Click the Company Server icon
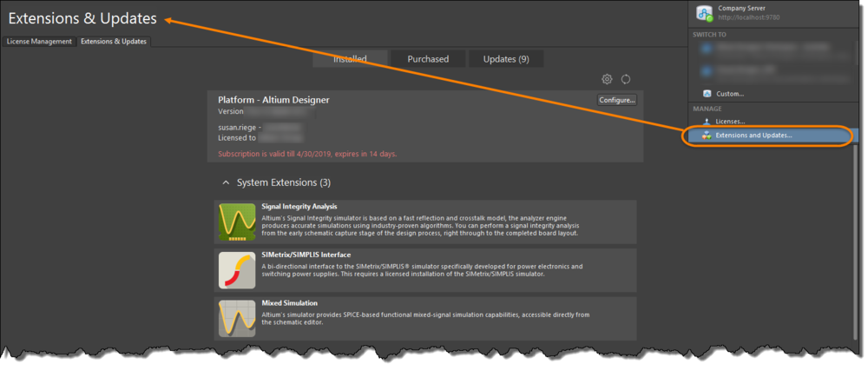 tap(704, 12)
